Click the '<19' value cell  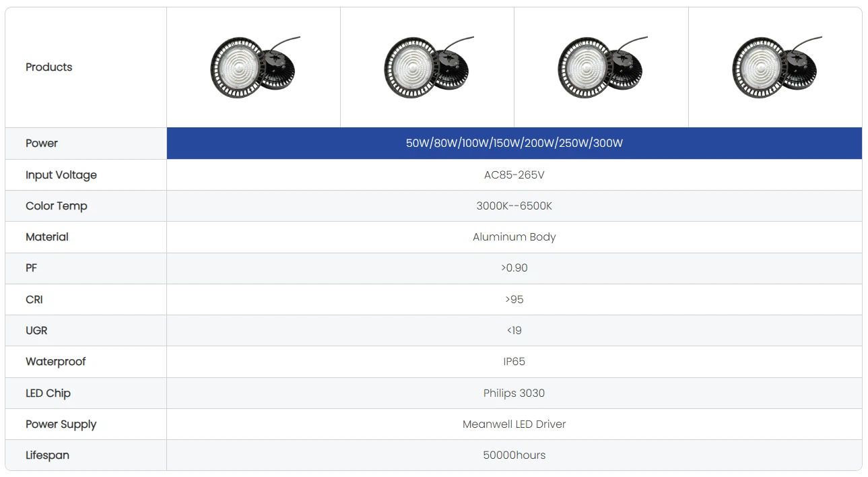[x=514, y=331]
